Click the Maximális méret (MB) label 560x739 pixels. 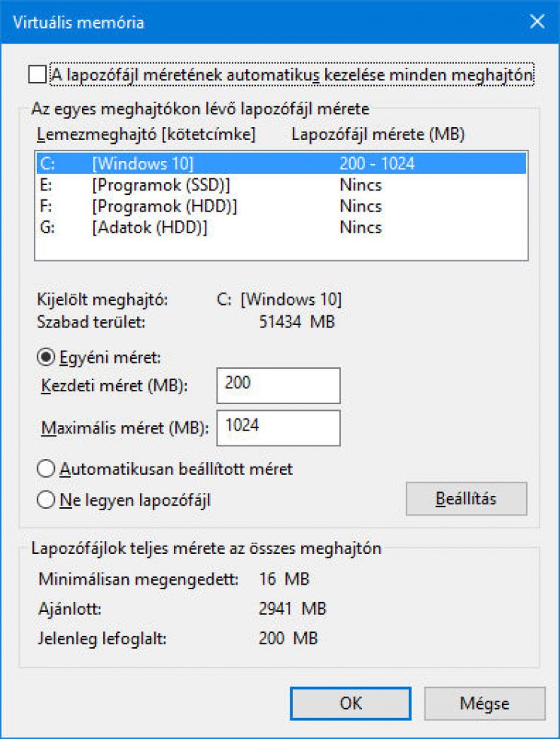125,428
